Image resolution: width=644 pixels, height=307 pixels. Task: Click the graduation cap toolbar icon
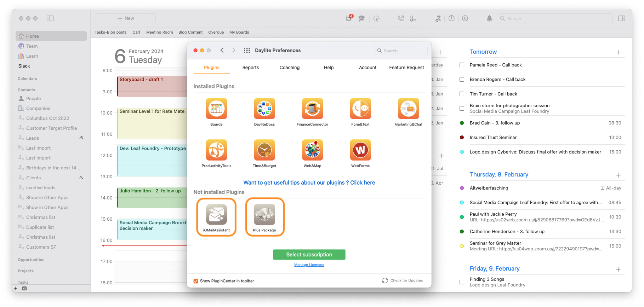[x=361, y=18]
